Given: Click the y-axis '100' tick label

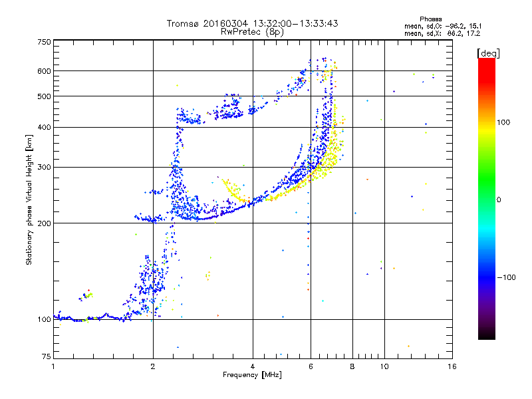Looking at the screenshot, I should click(44, 319).
